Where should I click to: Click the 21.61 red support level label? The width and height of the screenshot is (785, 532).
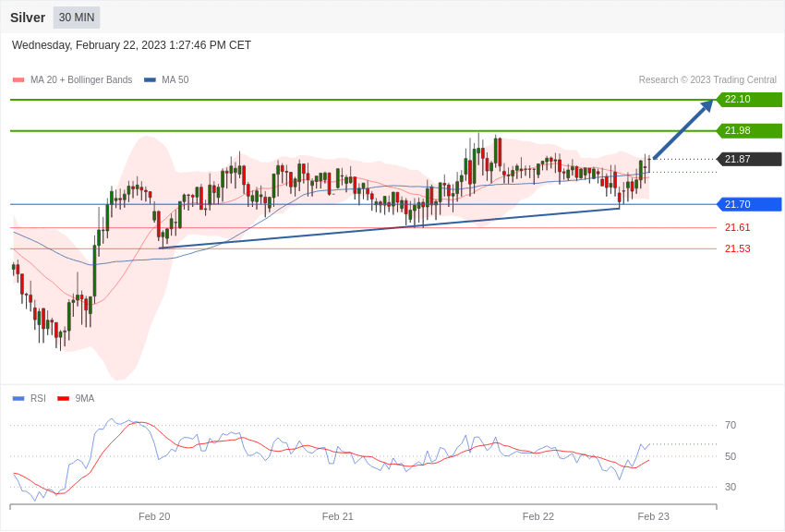pyautogui.click(x=738, y=228)
